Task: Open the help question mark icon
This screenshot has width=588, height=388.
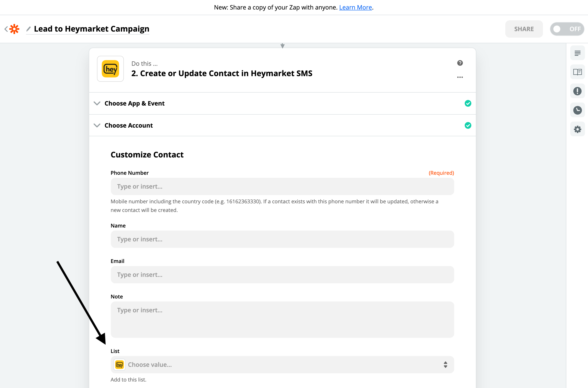Action: click(460, 63)
